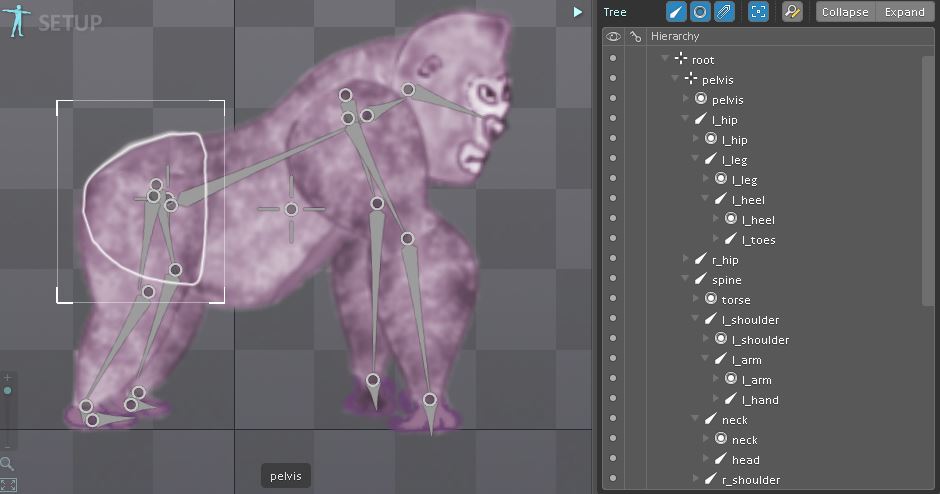
Task: Collapse the root node arrow
Action: (665, 59)
